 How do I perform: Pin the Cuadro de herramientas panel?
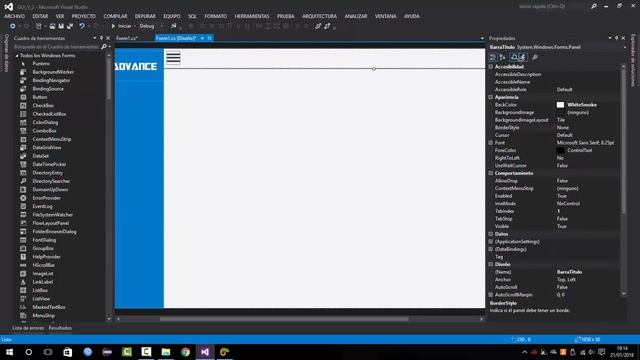tap(102, 38)
